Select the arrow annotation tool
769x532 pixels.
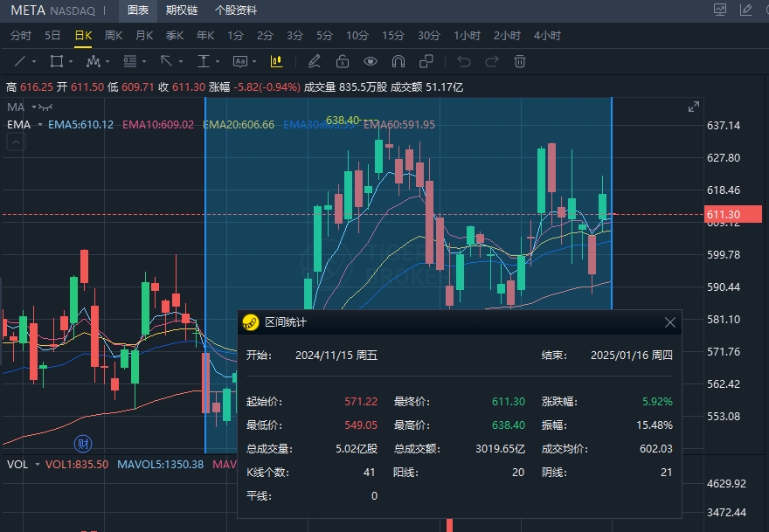pyautogui.click(x=166, y=61)
